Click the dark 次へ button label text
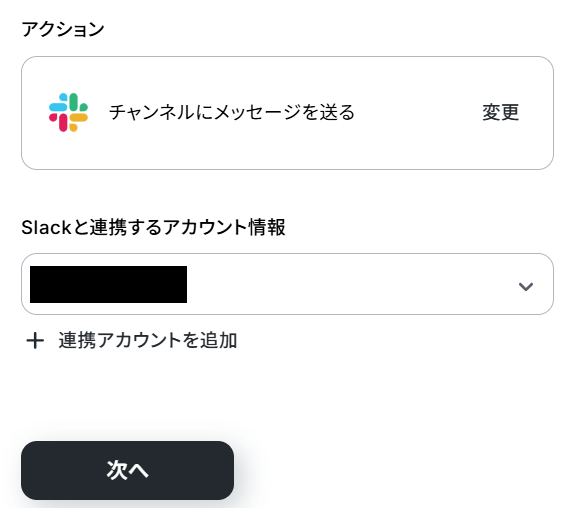The width and height of the screenshot is (588, 508). click(128, 470)
